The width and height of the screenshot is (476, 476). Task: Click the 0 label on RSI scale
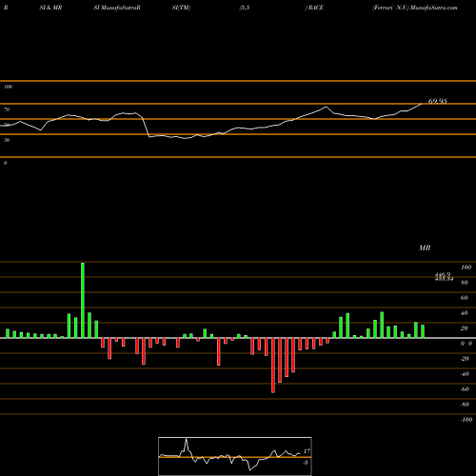[x=5, y=163]
